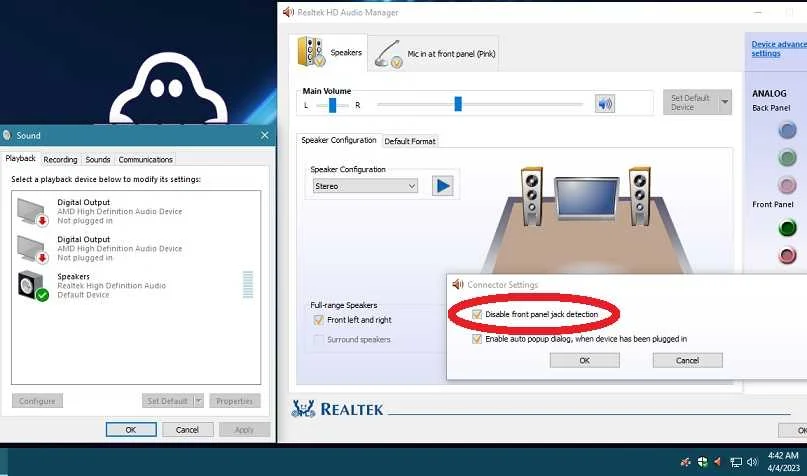Open the Stereo speaker configuration dropdown
The height and width of the screenshot is (476, 807).
tap(365, 186)
